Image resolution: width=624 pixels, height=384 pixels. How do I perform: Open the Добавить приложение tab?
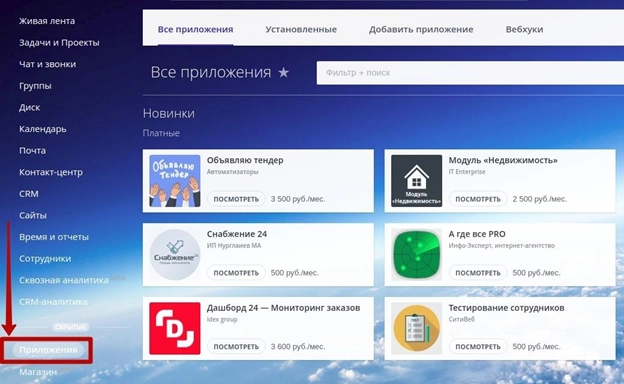coord(421,29)
